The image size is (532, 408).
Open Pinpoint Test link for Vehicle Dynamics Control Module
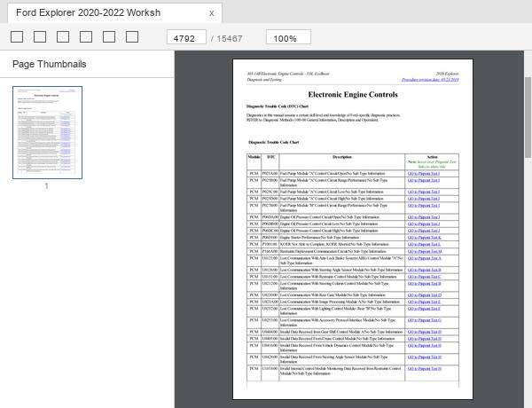[424, 346]
